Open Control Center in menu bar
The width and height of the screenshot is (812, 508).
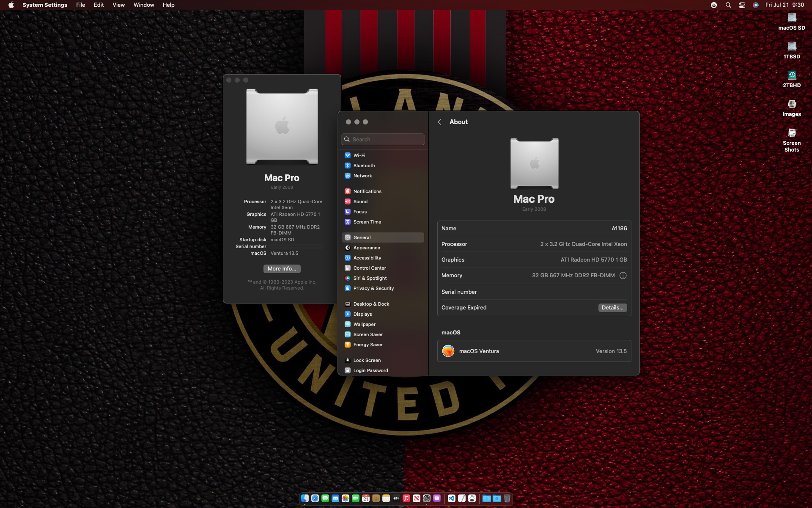742,5
